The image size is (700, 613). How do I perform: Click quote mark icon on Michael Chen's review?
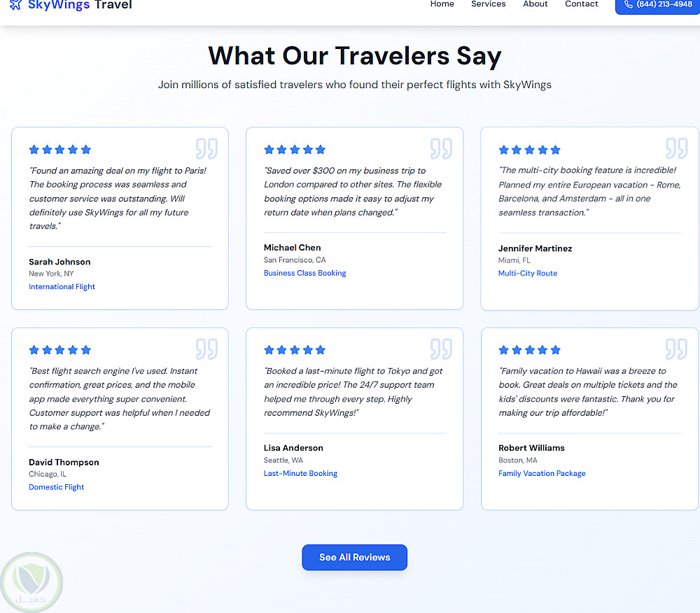[441, 149]
